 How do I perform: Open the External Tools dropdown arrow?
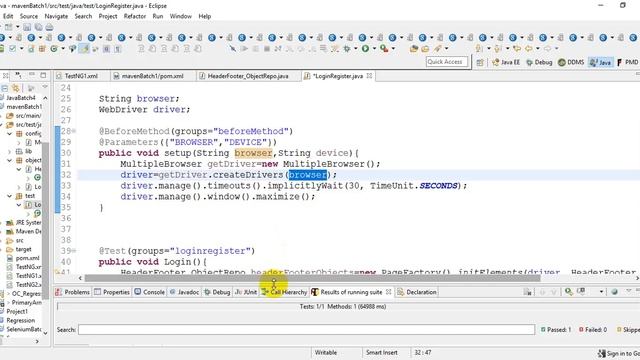click(x=393, y=49)
